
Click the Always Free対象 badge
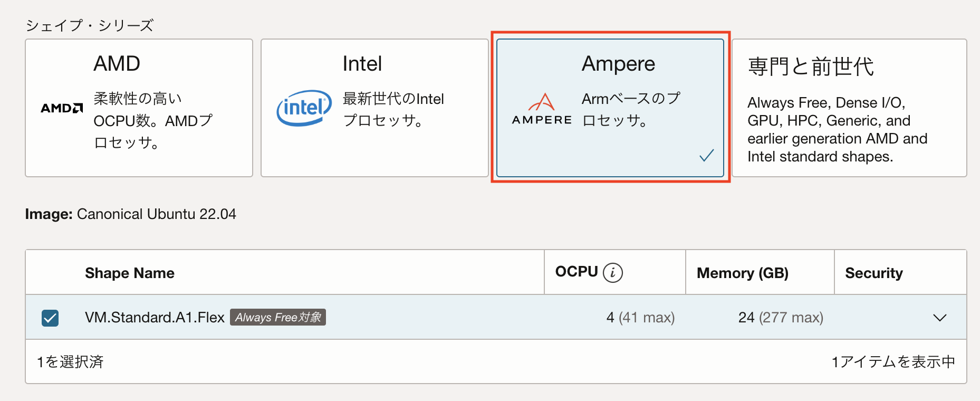click(x=277, y=317)
